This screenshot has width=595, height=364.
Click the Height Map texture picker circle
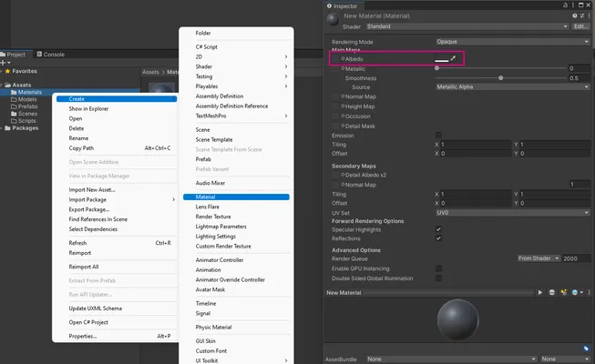(343, 106)
